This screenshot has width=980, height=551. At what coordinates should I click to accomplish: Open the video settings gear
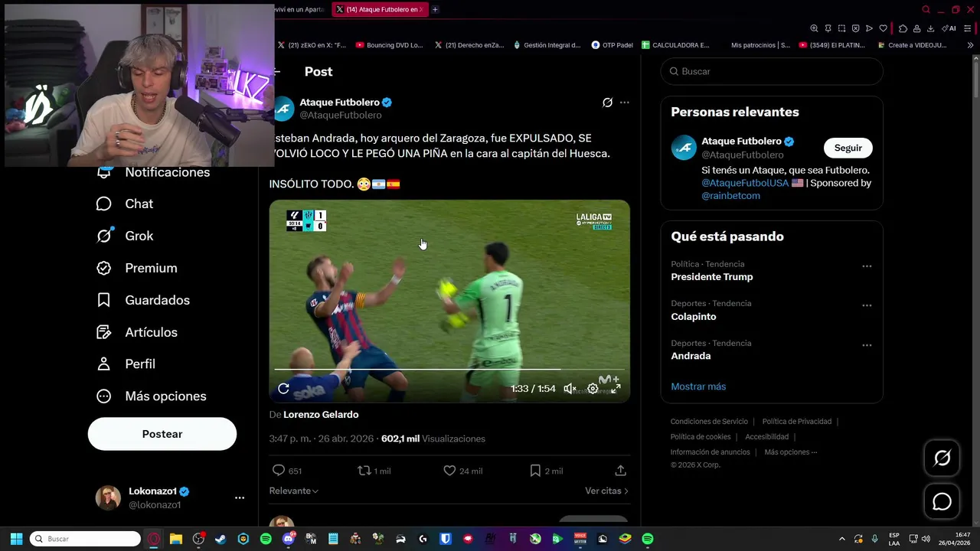click(x=593, y=389)
